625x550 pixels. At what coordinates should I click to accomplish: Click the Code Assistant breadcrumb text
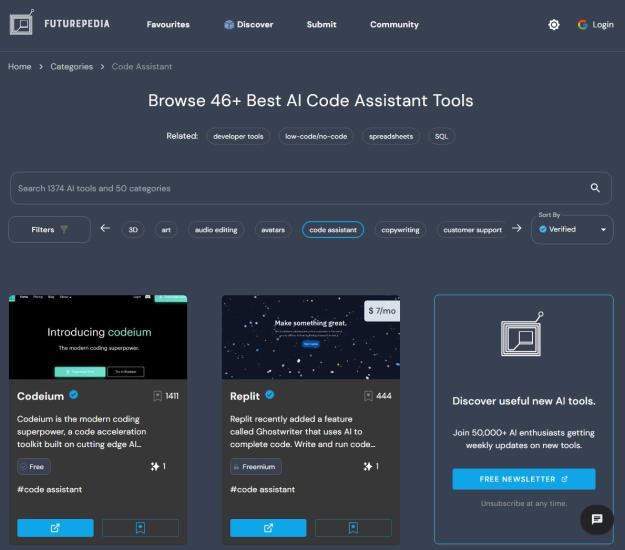(142, 67)
